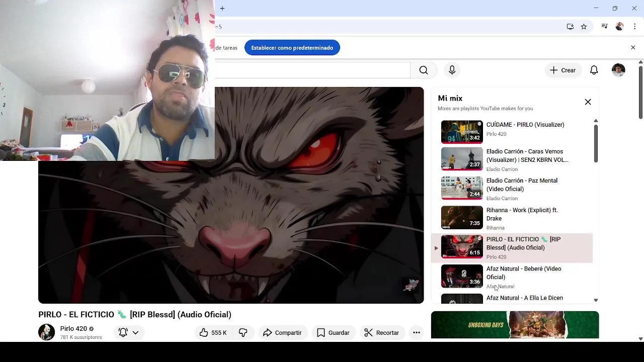Open the Chrome profile avatar

click(620, 27)
